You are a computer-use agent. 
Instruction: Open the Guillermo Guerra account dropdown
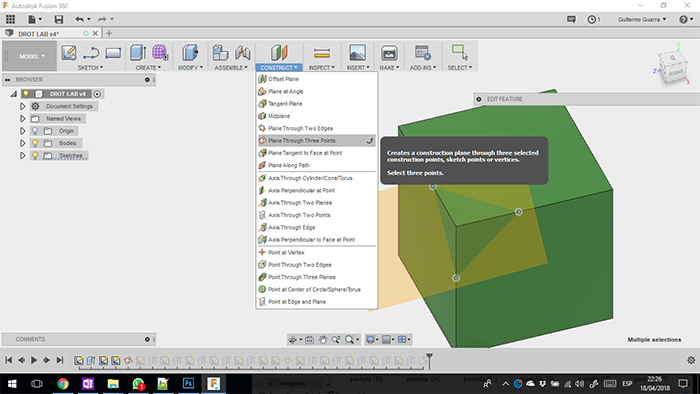pyautogui.click(x=642, y=19)
